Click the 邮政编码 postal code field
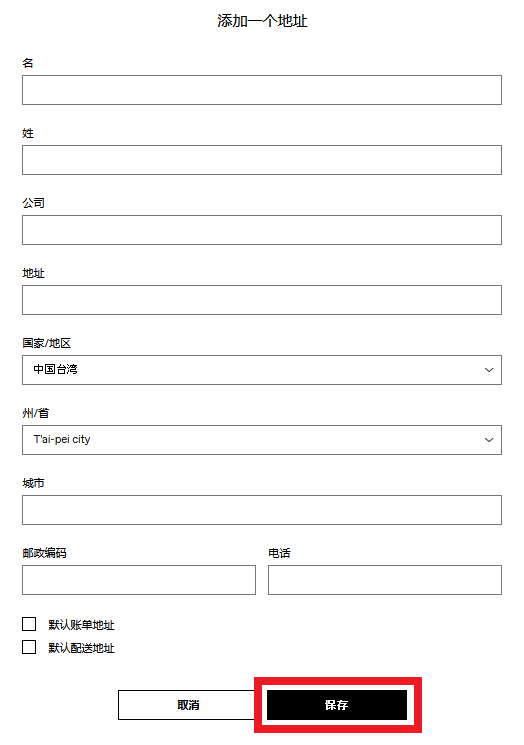 [139, 580]
